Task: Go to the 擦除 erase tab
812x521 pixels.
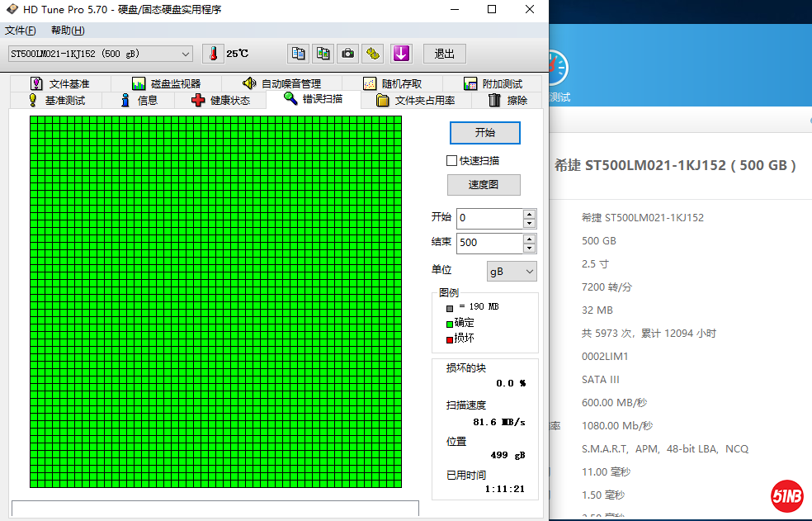Action: [507, 100]
